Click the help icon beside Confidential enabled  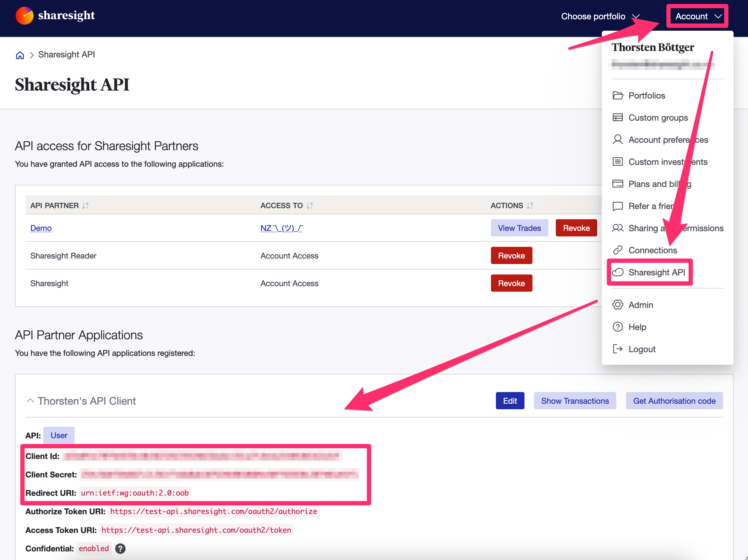pos(120,549)
